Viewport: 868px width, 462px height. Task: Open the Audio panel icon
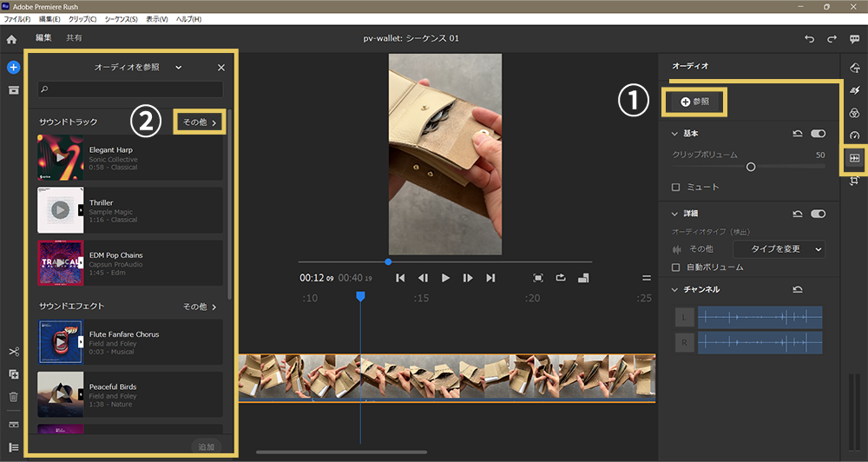pyautogui.click(x=854, y=158)
